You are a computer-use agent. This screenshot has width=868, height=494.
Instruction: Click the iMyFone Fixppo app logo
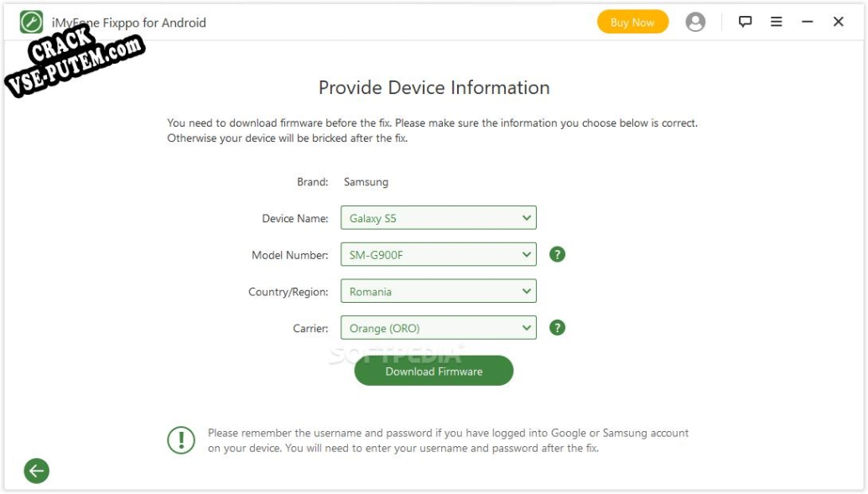coord(31,22)
